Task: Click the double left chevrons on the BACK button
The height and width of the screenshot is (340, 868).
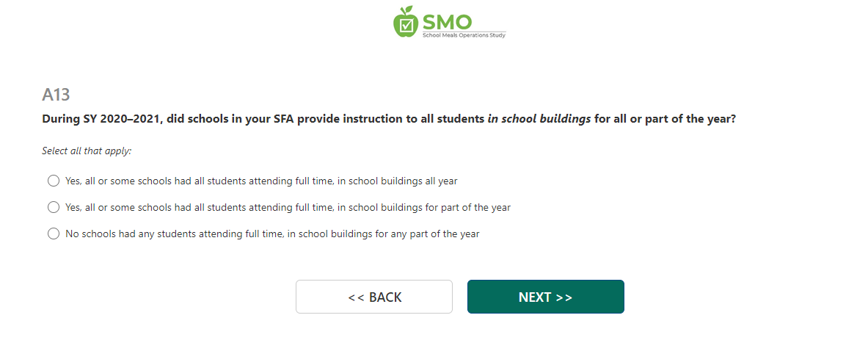Action: tap(356, 297)
